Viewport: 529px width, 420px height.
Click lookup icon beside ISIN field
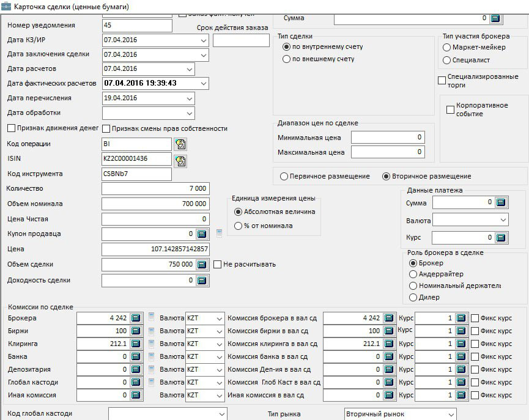180,161
